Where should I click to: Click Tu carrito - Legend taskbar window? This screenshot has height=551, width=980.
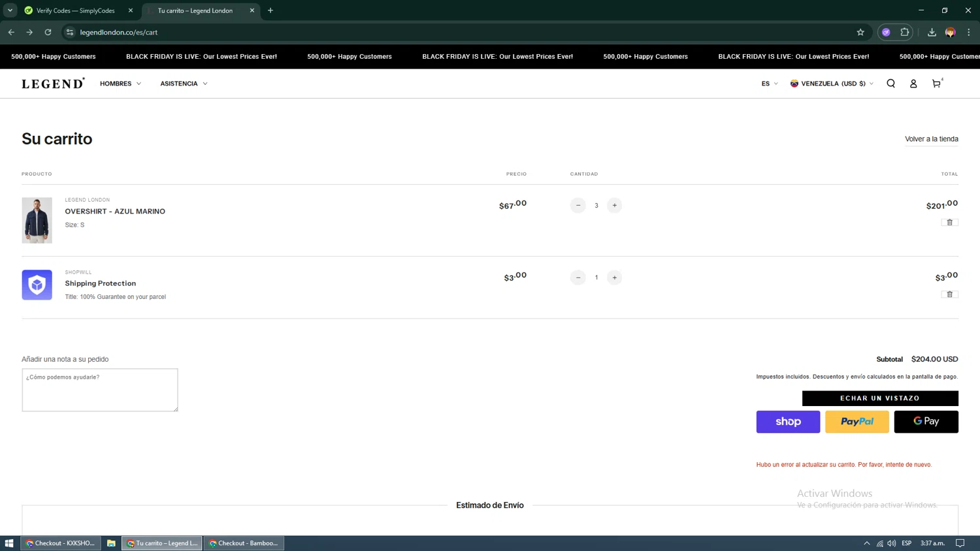pos(162,543)
